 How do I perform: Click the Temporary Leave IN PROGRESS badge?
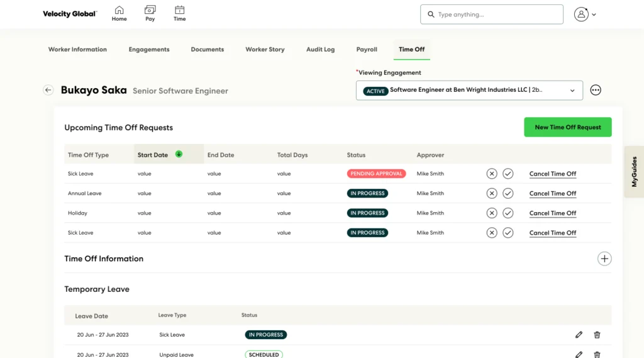266,335
